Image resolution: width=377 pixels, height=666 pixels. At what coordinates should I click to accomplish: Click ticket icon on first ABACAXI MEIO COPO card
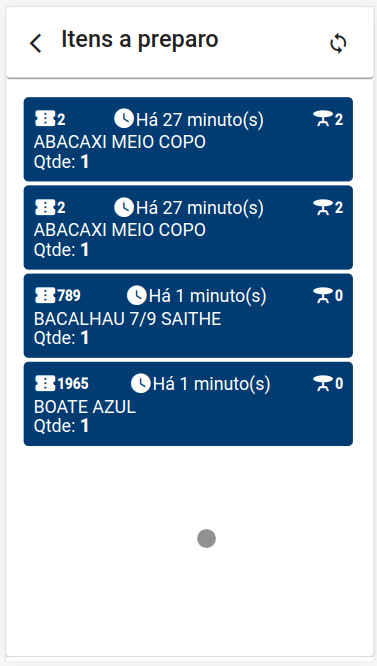tap(45, 120)
